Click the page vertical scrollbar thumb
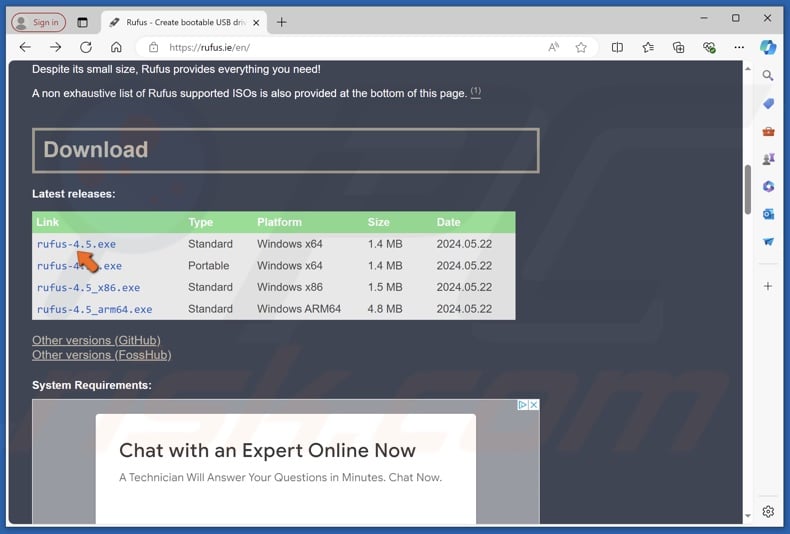Image resolution: width=790 pixels, height=534 pixels. pos(748,189)
